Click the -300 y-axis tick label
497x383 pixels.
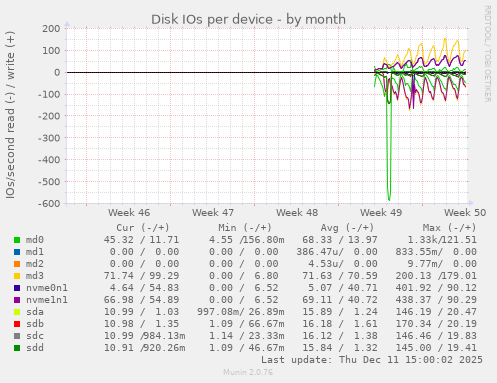click(49, 138)
